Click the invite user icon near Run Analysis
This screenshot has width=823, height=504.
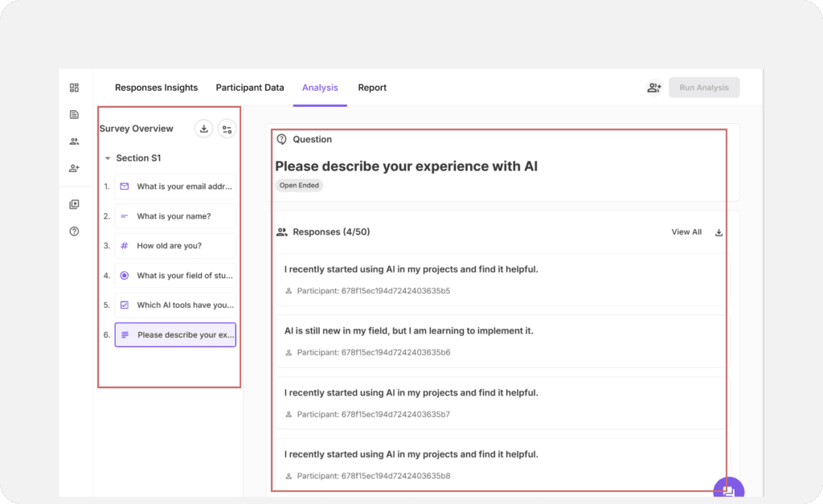[x=653, y=88]
